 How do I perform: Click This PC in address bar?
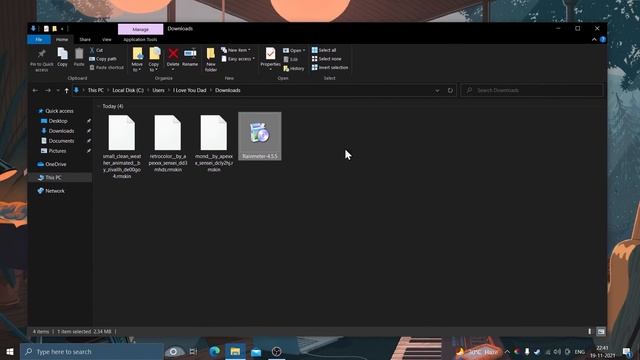pyautogui.click(x=96, y=90)
